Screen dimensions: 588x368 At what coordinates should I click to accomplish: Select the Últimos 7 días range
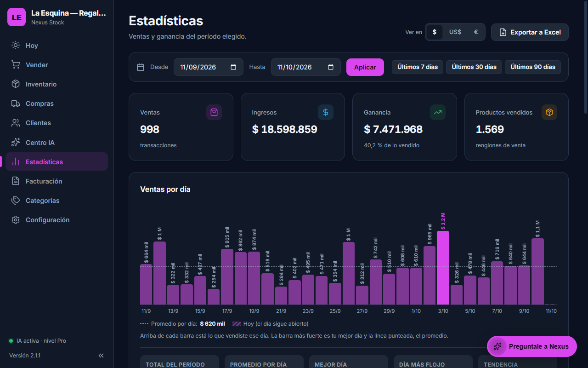(x=418, y=67)
